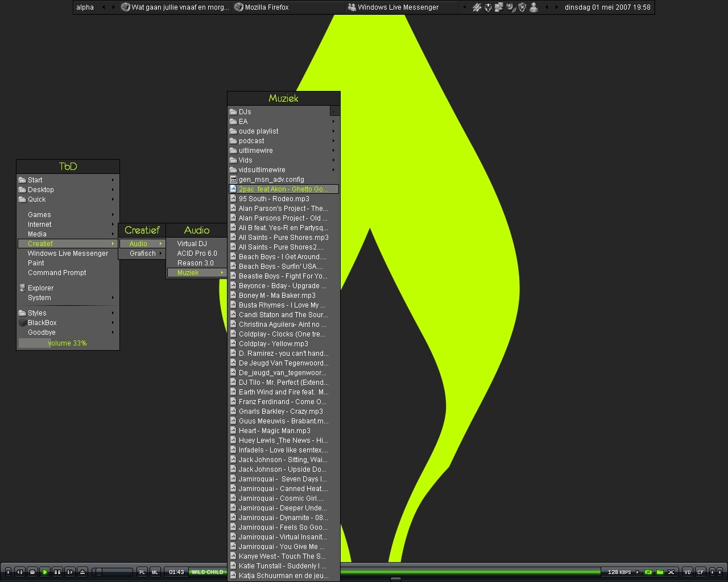Viewport: 728px width, 582px height.
Task: Expand the uitlimewire folder arrow
Action: click(x=333, y=151)
